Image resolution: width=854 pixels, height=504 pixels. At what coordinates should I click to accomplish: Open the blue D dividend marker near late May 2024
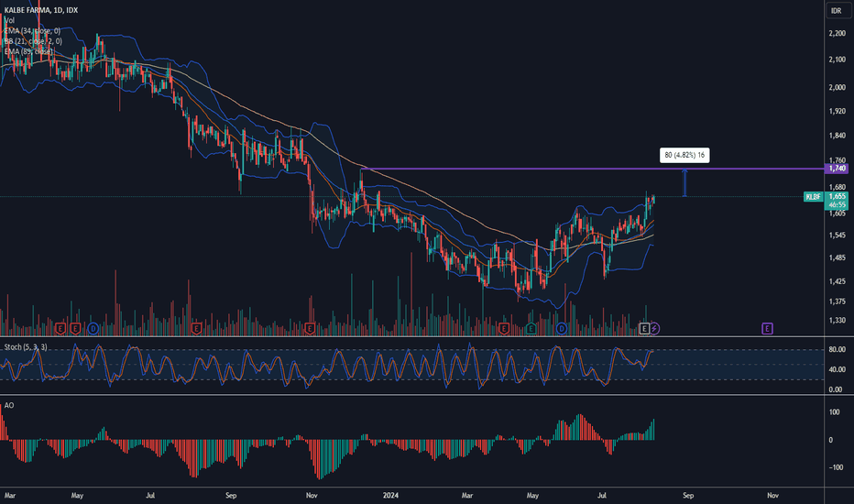pyautogui.click(x=562, y=329)
